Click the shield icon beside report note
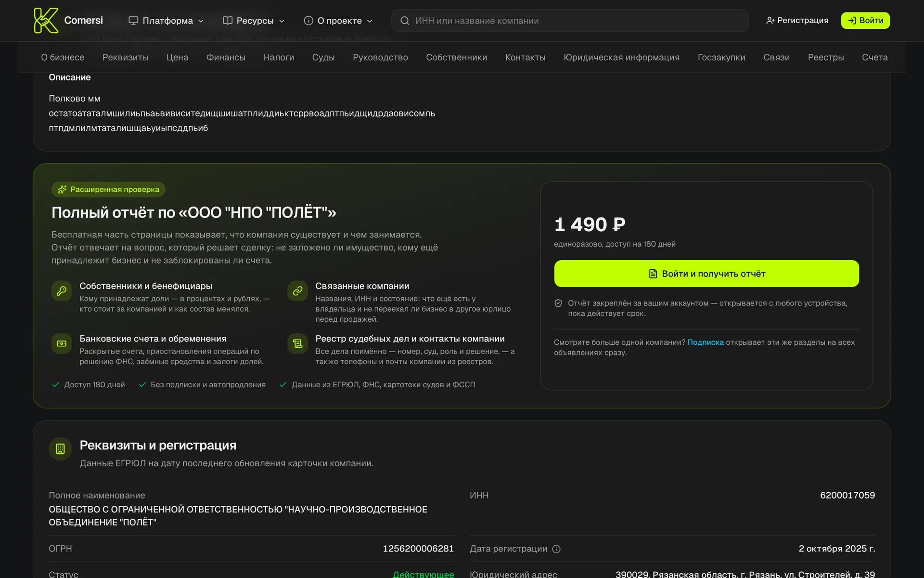 pyautogui.click(x=558, y=303)
